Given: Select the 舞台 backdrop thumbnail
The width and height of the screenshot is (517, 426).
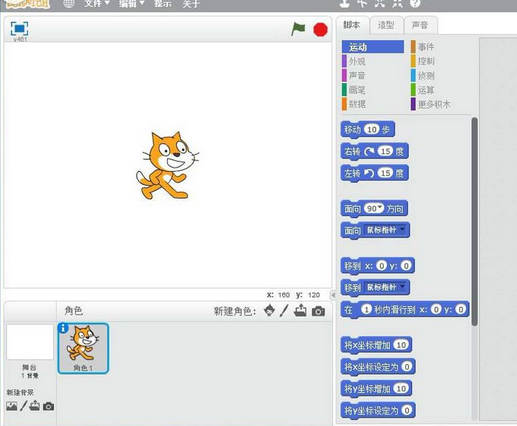Looking at the screenshot, I should tap(30, 342).
